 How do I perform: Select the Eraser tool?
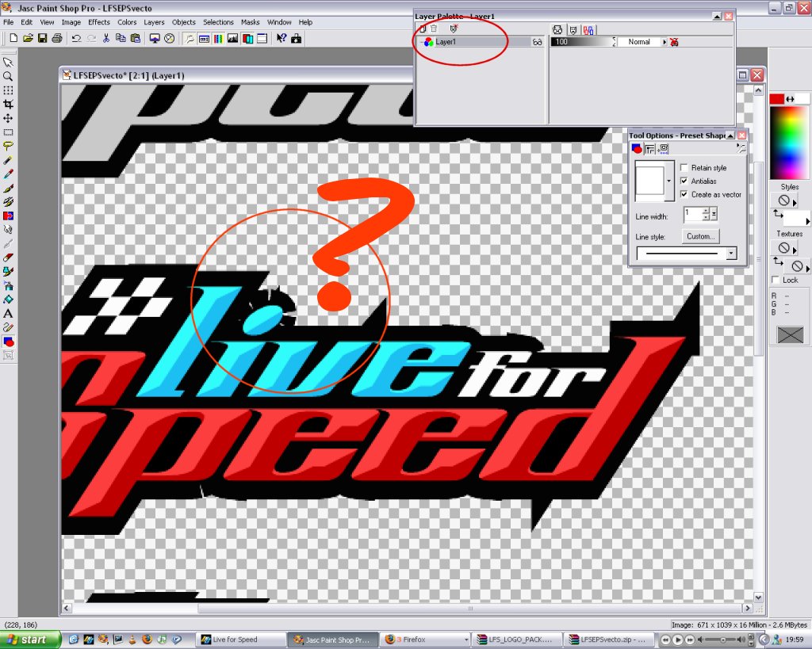tap(8, 258)
